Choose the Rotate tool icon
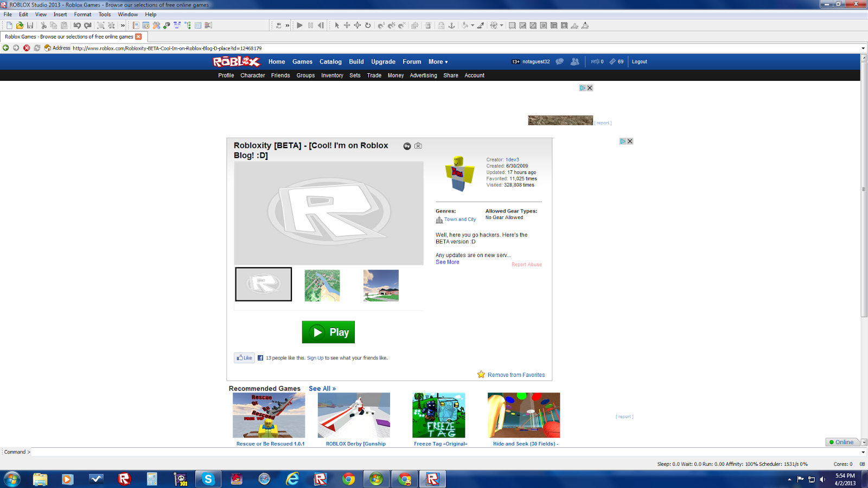 pyautogui.click(x=368, y=25)
